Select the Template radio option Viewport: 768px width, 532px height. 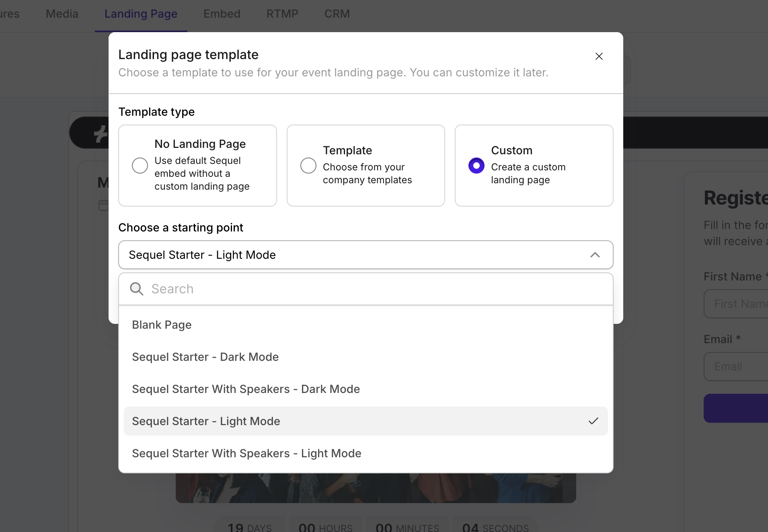308,166
